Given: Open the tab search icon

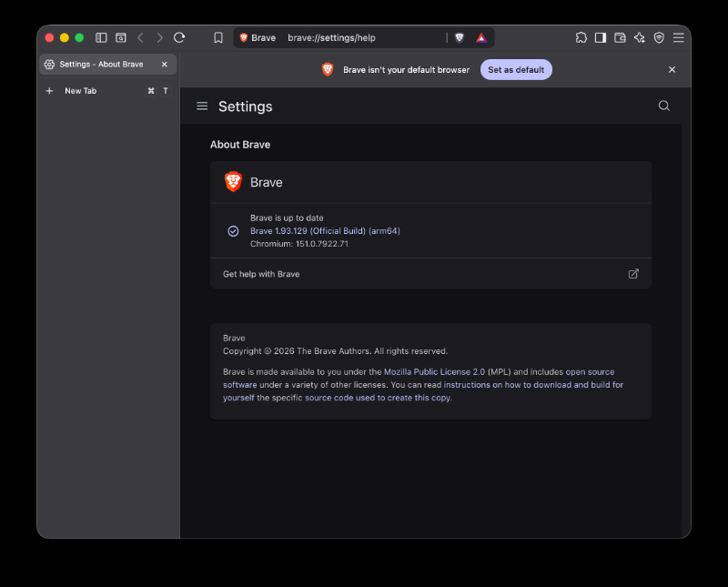Looking at the screenshot, I should (121, 37).
